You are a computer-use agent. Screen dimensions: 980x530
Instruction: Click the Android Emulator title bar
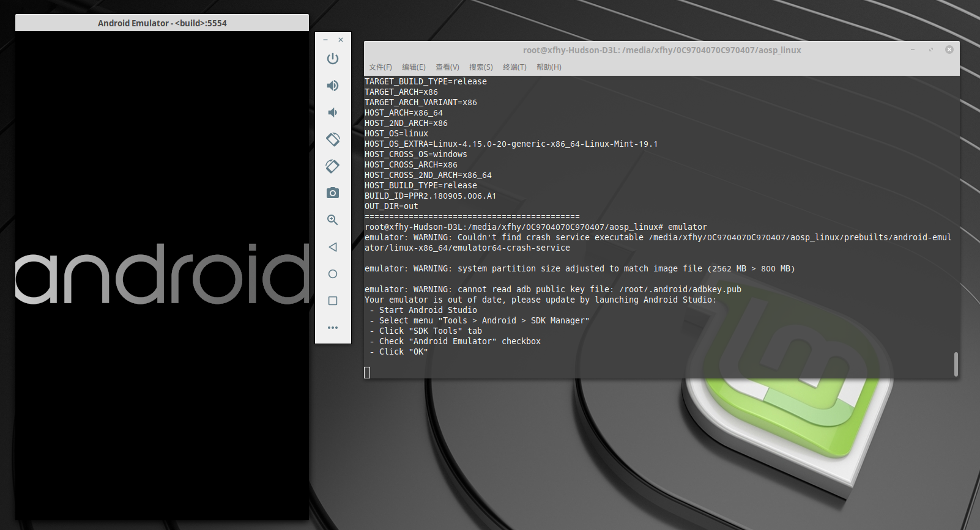tap(162, 23)
